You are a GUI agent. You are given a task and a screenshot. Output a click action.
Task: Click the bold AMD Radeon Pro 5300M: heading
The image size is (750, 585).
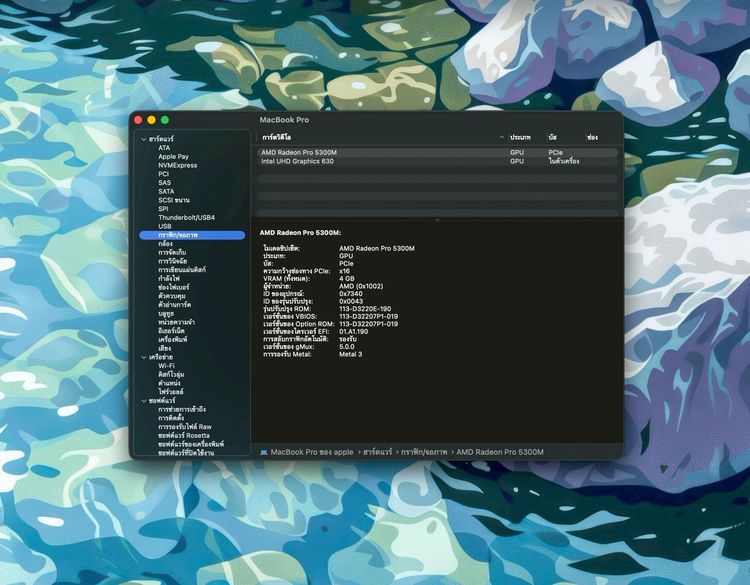pyautogui.click(x=300, y=233)
